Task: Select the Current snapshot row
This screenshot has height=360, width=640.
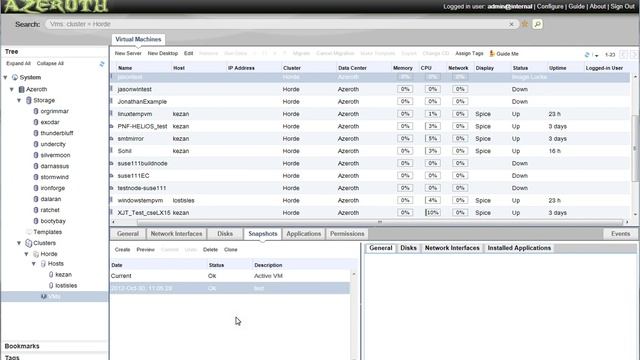Action: point(230,276)
